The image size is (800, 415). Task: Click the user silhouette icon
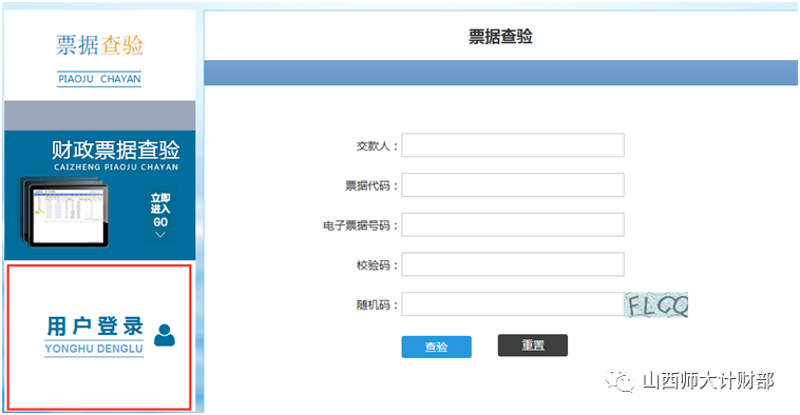click(164, 335)
